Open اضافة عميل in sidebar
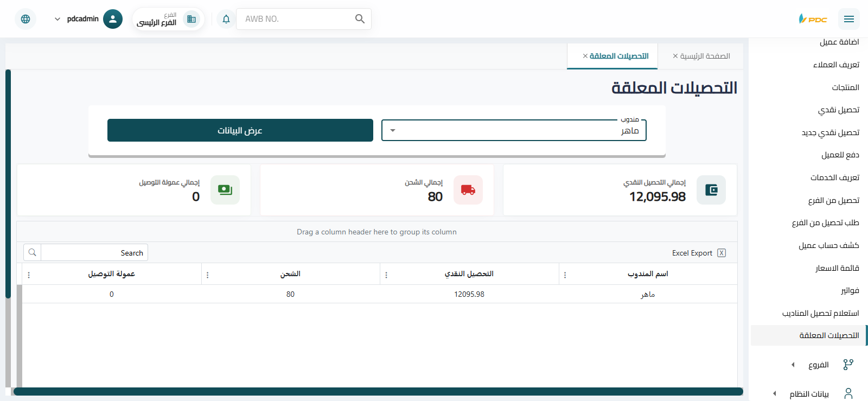The image size is (868, 401). 839,42
